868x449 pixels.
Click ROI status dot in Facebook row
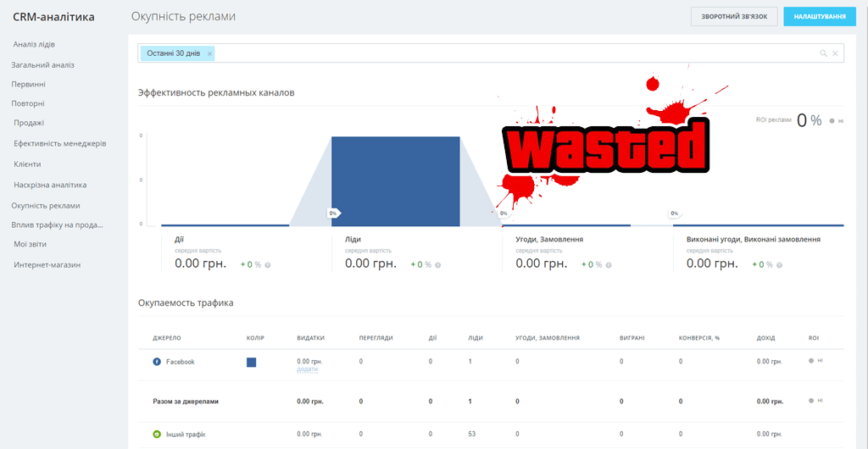coord(811,361)
